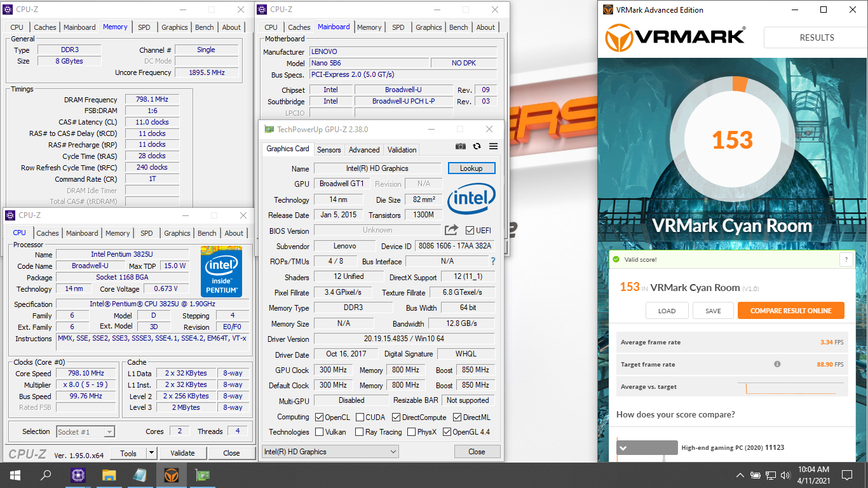The width and height of the screenshot is (868, 488).
Task: Open Bench tab in the Mainboard window
Action: click(x=458, y=27)
